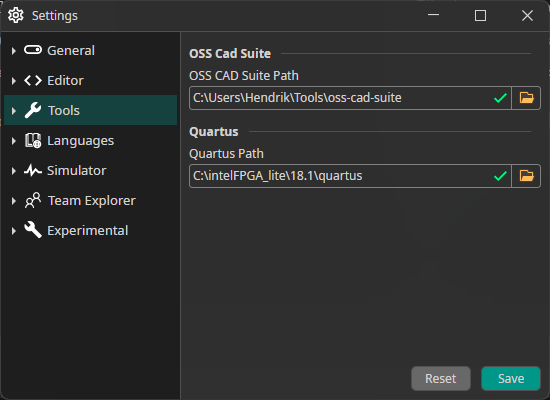Click the Editor angle-brackets icon

pos(33,80)
